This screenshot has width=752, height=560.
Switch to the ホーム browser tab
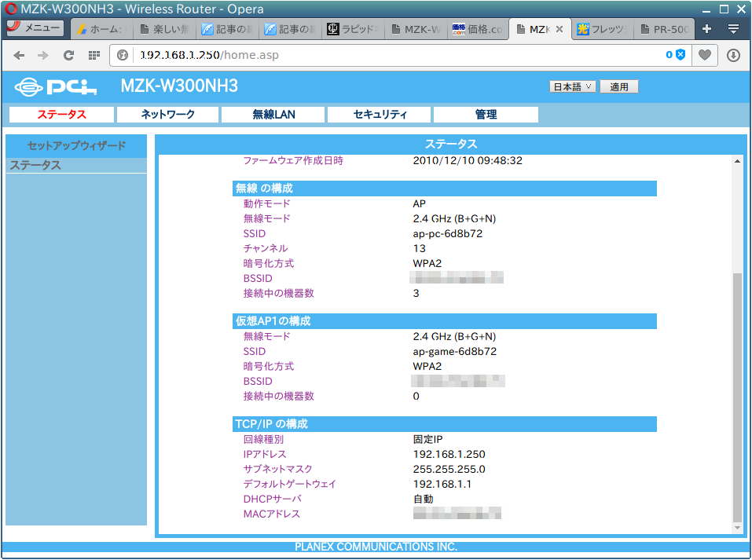[x=101, y=29]
